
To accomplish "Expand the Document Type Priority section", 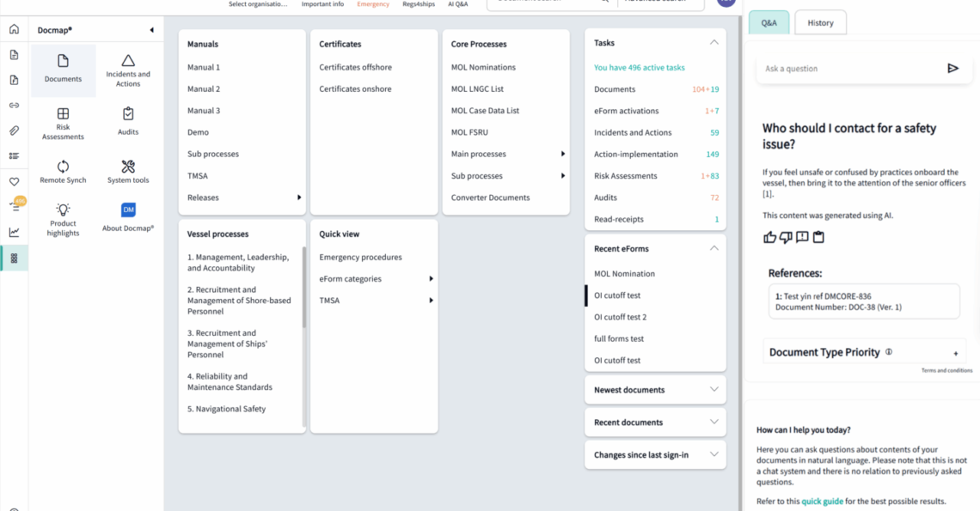I will [955, 353].
